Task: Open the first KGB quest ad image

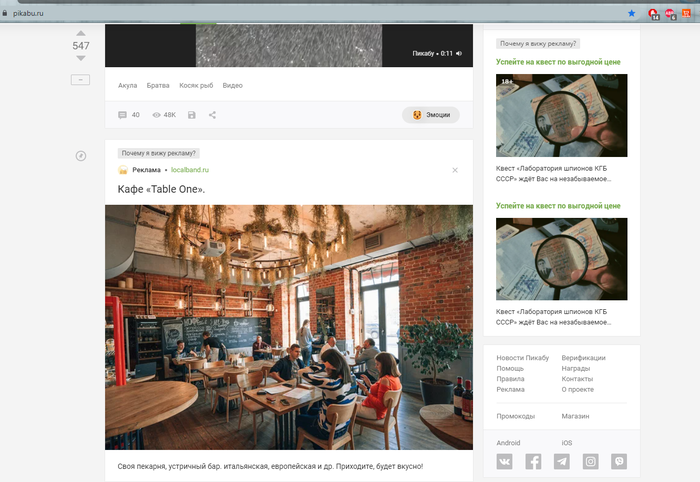Action: 562,116
